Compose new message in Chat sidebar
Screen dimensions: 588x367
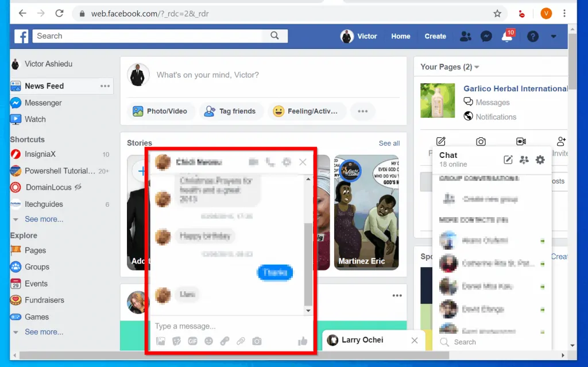[x=508, y=160]
